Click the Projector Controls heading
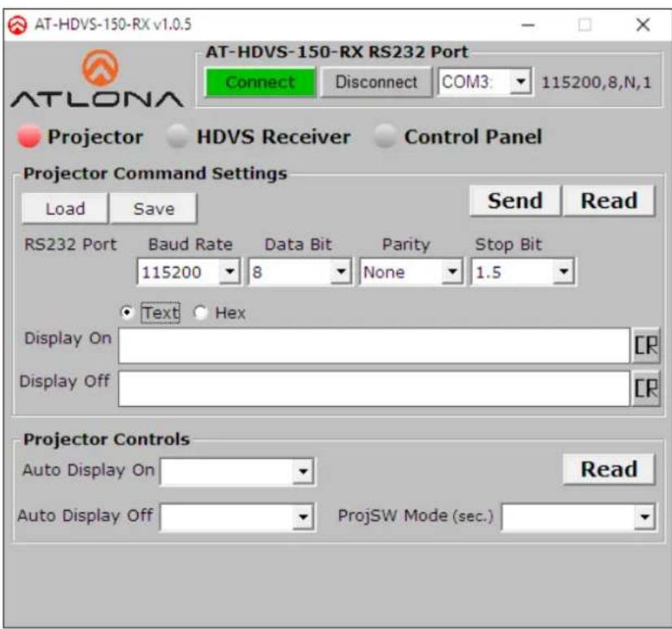 [x=107, y=439]
